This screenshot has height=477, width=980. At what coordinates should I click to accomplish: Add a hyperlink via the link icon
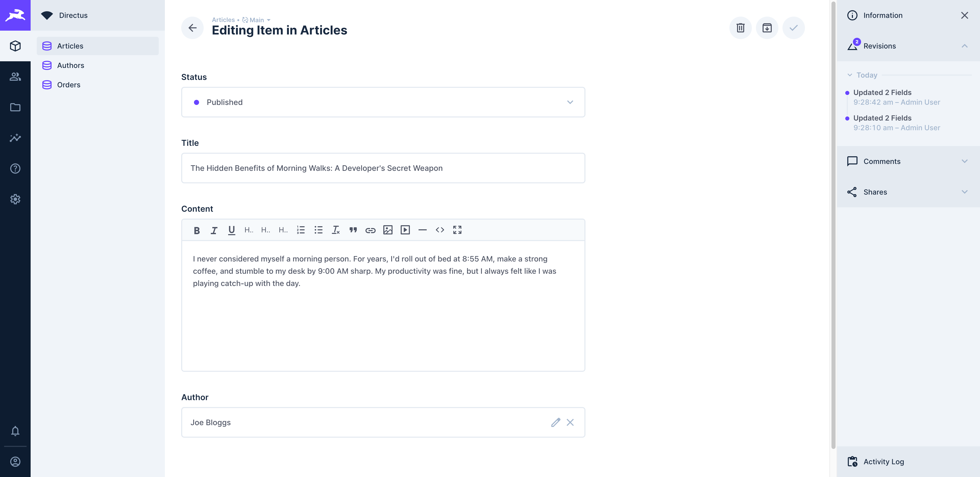click(x=370, y=230)
